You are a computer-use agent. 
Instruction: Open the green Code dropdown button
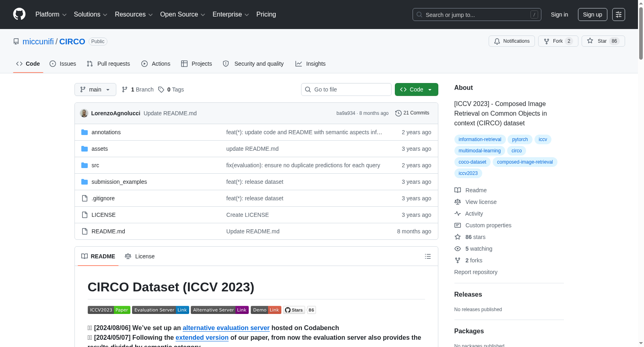416,89
